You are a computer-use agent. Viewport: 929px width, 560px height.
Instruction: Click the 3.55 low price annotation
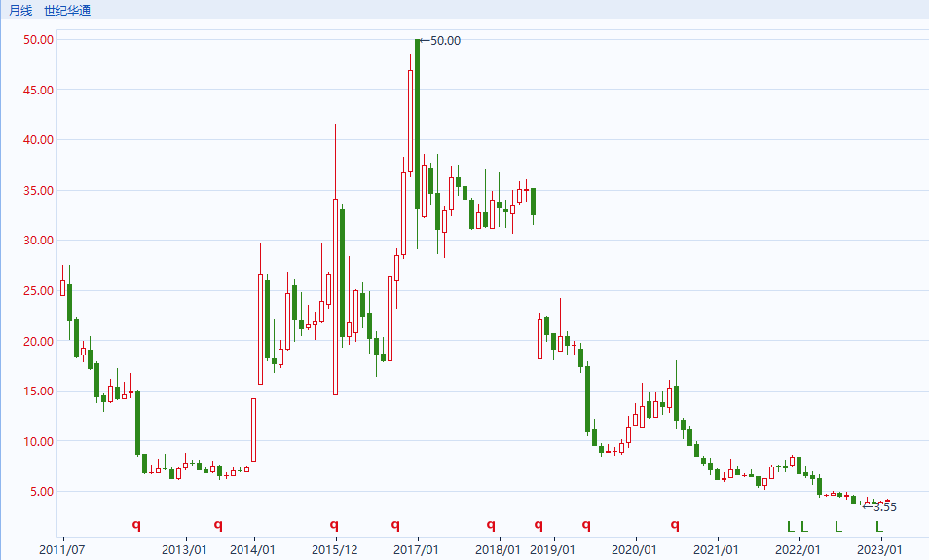pos(880,507)
